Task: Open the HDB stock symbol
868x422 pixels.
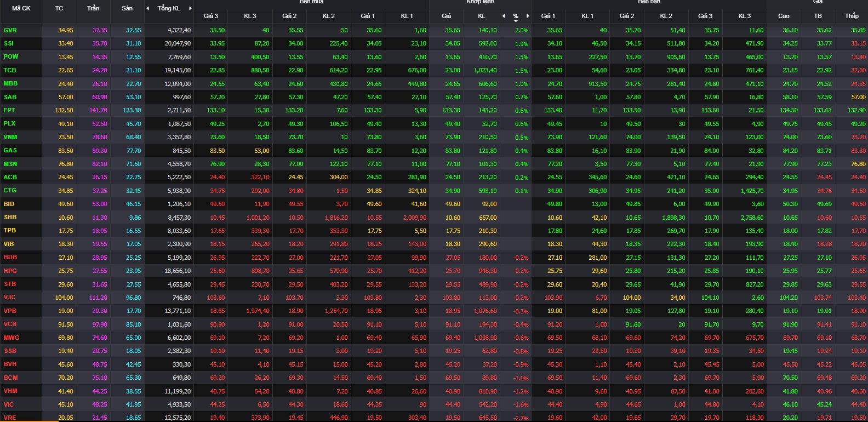Action: (10, 257)
